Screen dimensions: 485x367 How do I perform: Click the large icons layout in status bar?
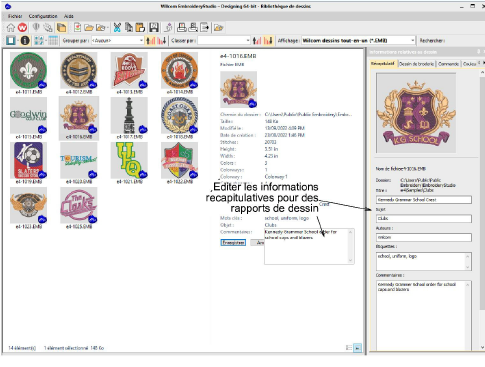(x=357, y=348)
